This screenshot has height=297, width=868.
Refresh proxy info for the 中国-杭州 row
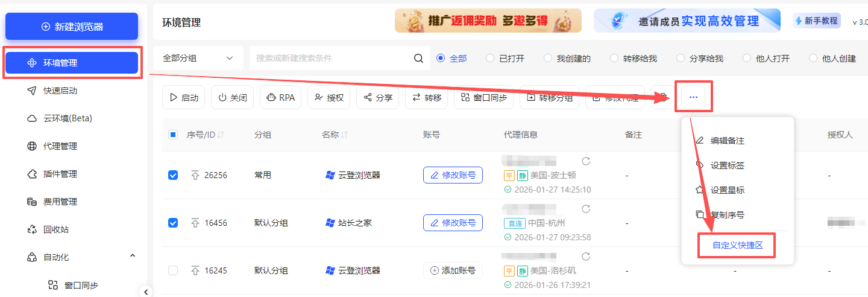click(x=585, y=209)
